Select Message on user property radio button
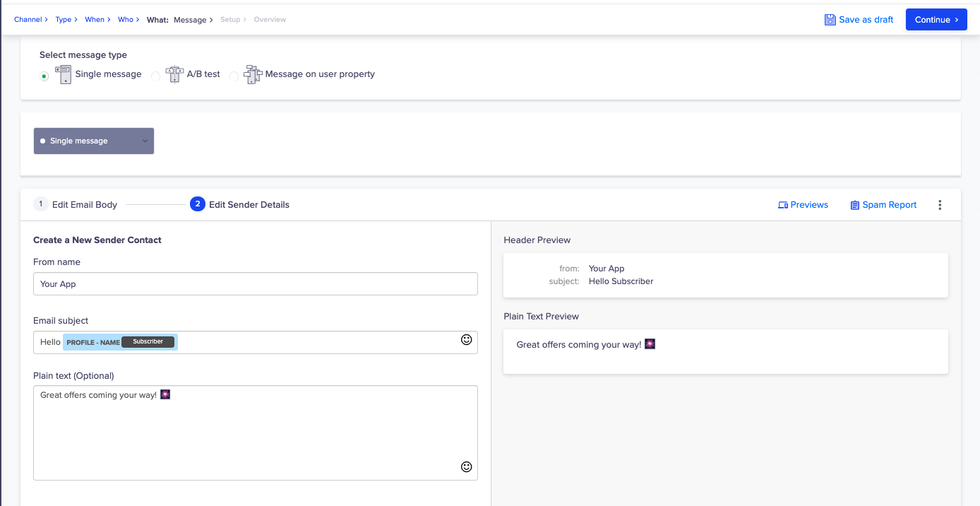 pos(234,76)
